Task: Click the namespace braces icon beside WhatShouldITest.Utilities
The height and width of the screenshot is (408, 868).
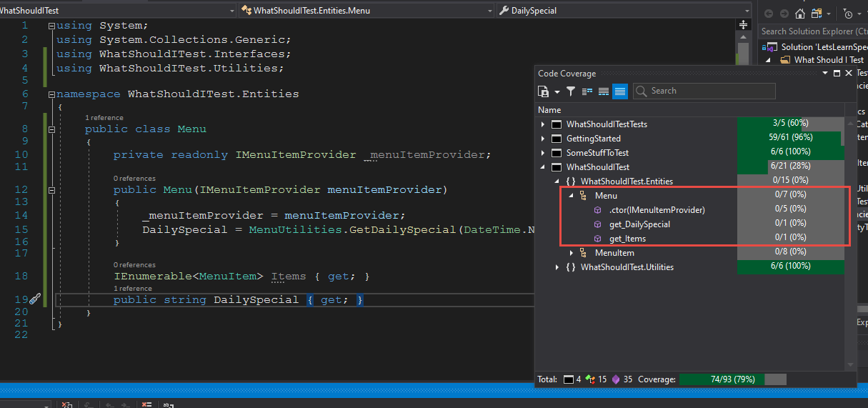Action: (x=570, y=267)
